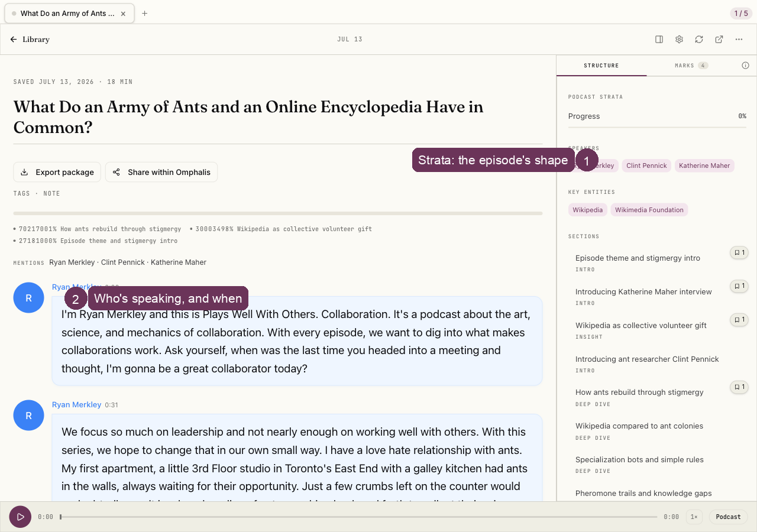Image resolution: width=757 pixels, height=532 pixels.
Task: Click bookmark badge on collective volunteer gift section
Action: point(739,320)
